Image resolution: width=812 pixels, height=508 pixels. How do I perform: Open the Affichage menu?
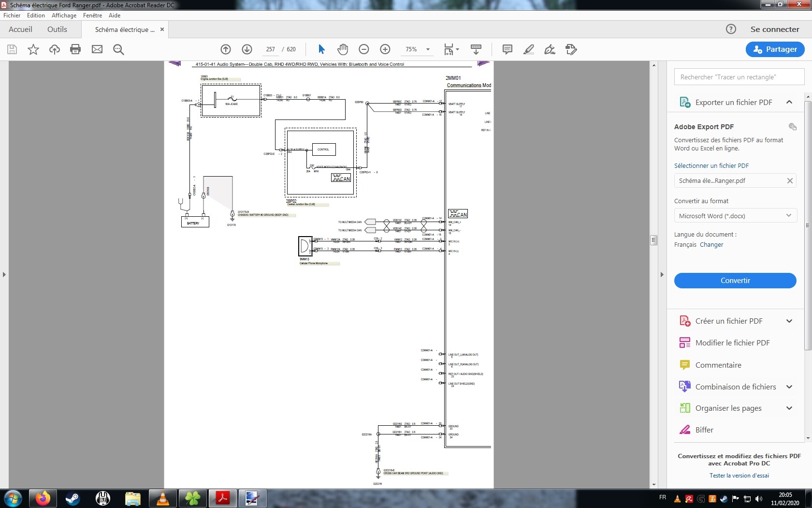[64, 15]
